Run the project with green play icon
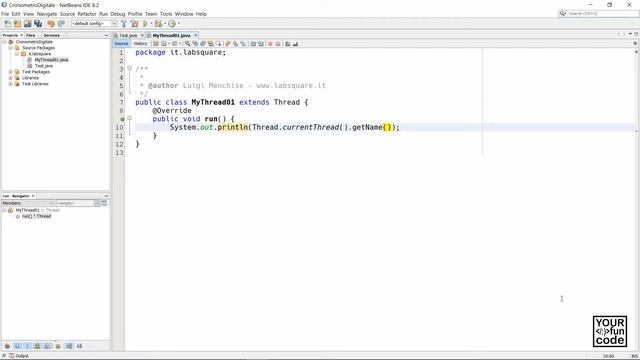The image size is (640, 360). pos(145,24)
